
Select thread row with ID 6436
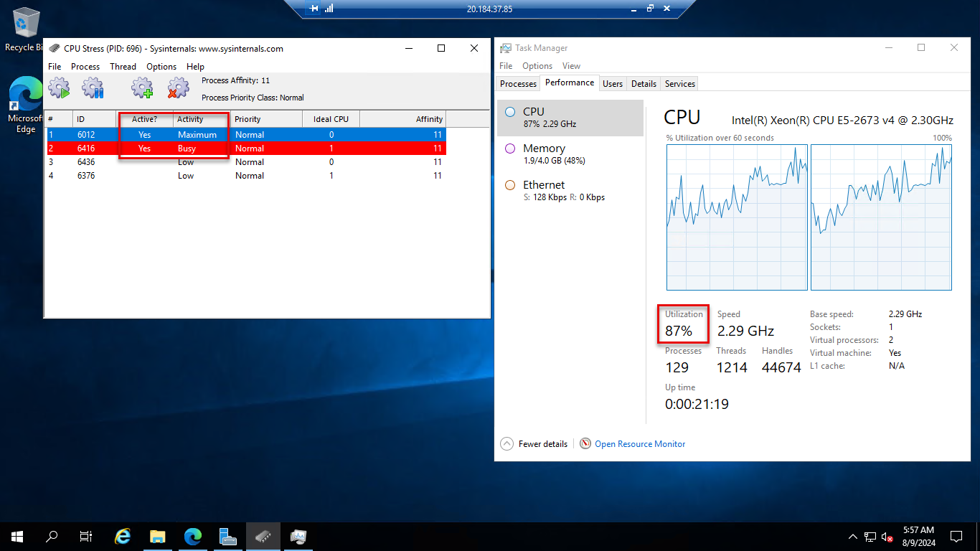coord(245,162)
